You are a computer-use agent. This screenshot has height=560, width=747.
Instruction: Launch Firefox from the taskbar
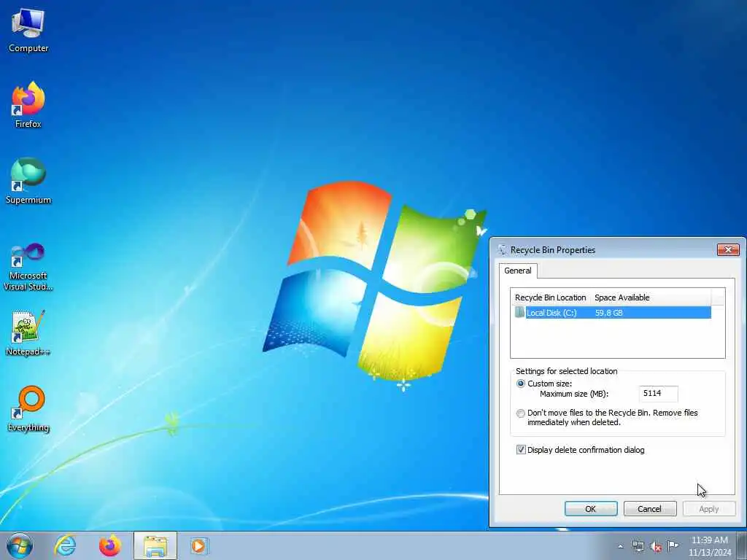tap(110, 545)
